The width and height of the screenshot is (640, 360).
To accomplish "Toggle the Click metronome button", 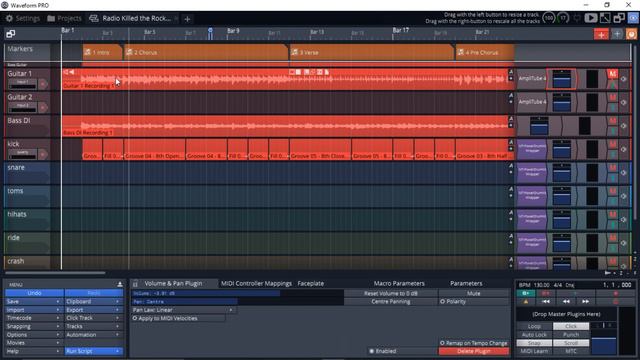I will coord(571,326).
